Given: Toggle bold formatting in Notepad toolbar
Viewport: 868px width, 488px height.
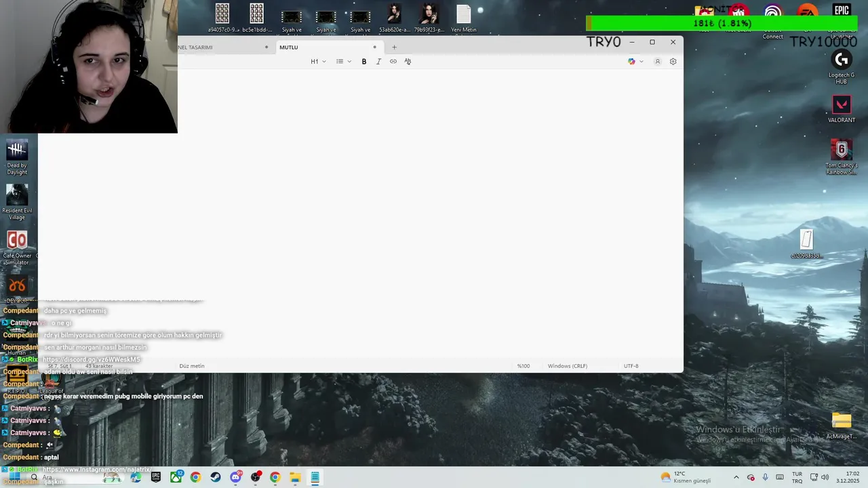Looking at the screenshot, I should coord(364,62).
